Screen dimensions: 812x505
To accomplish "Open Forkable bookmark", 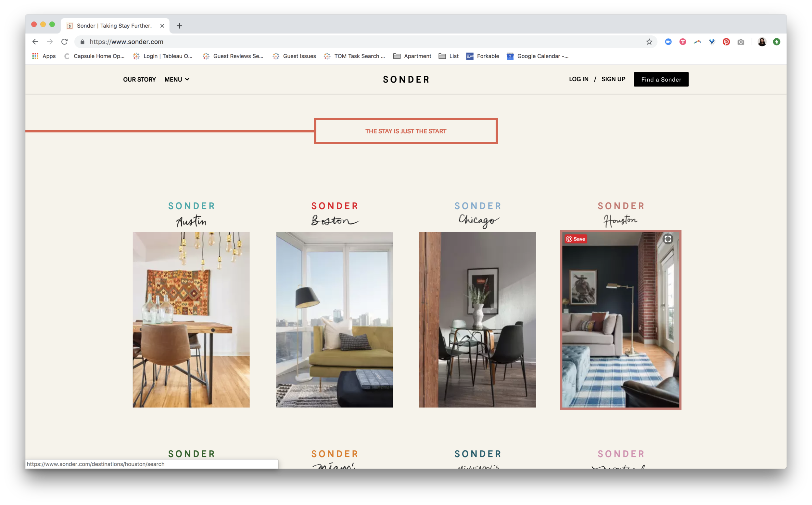I will (483, 56).
